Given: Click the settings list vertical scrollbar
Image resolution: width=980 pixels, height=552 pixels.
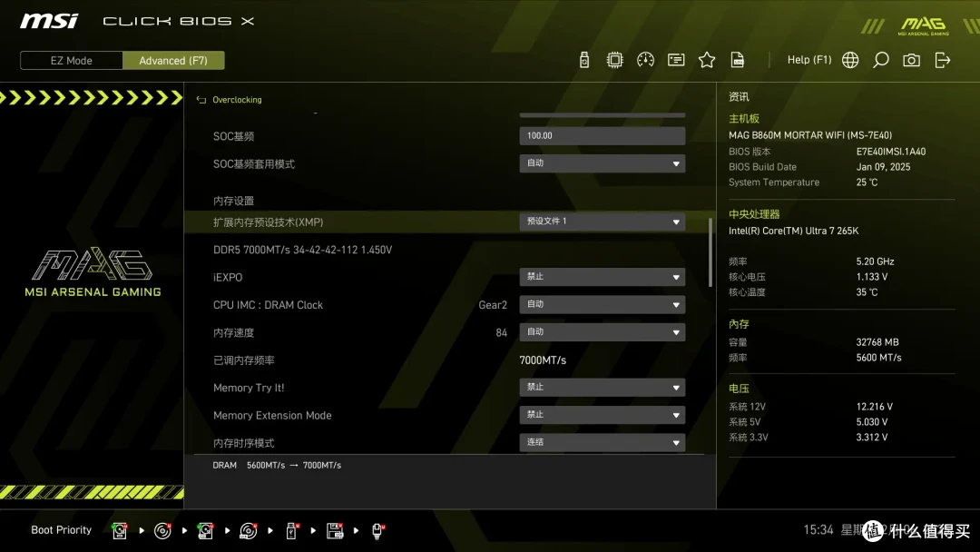Looking at the screenshot, I should pyautogui.click(x=710, y=251).
